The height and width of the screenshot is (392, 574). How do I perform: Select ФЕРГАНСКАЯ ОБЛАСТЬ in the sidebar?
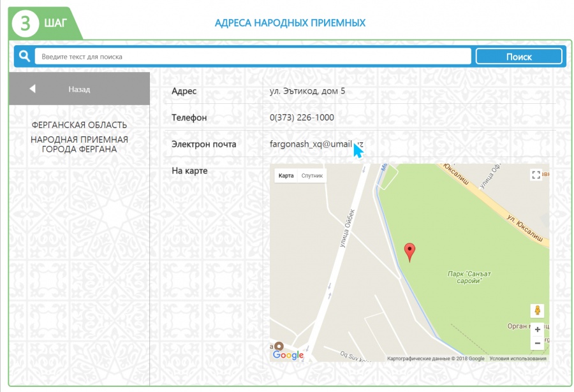[79, 125]
